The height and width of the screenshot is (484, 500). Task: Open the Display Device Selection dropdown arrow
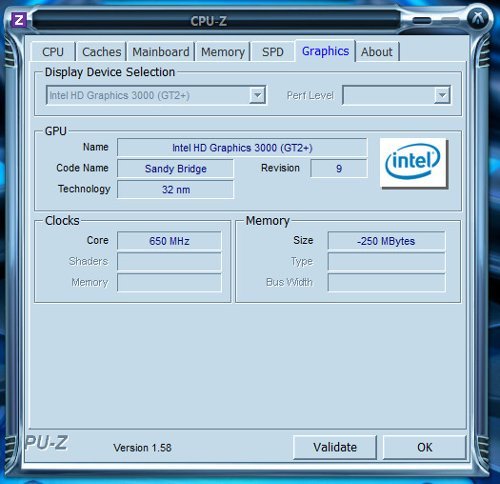tap(257, 95)
